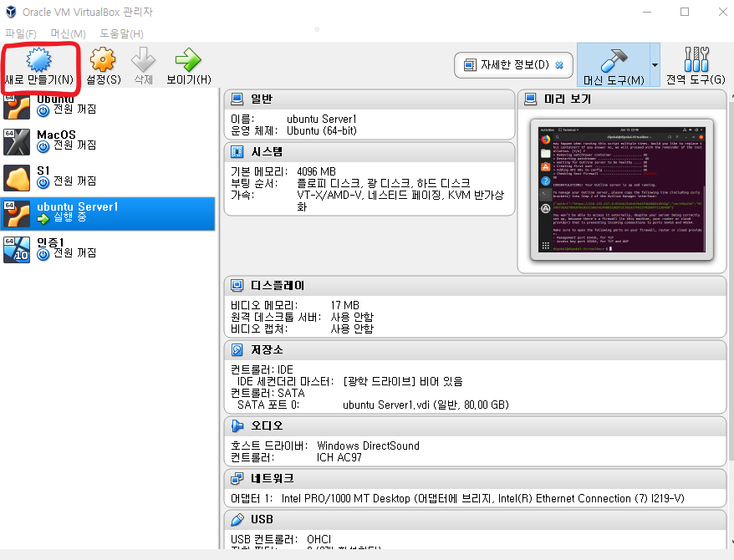Screen dimensions: 734x560
Task: Click the USB section plug icon
Action: (x=237, y=519)
